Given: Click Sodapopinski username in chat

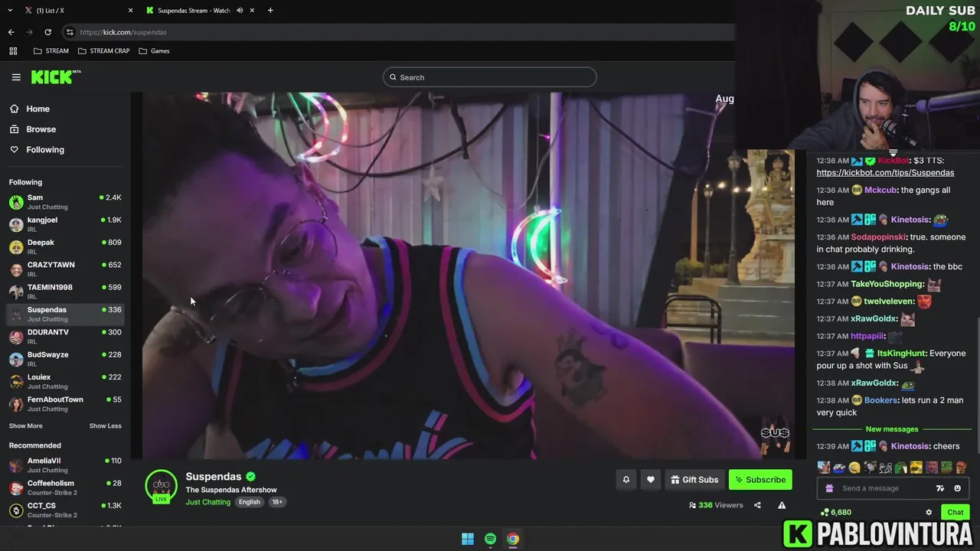Looking at the screenshot, I should click(878, 237).
